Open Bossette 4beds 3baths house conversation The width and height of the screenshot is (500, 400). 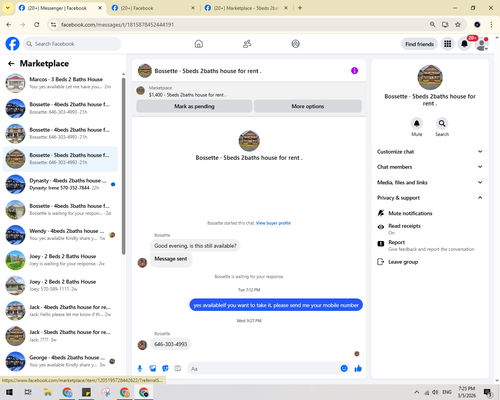[x=60, y=209]
